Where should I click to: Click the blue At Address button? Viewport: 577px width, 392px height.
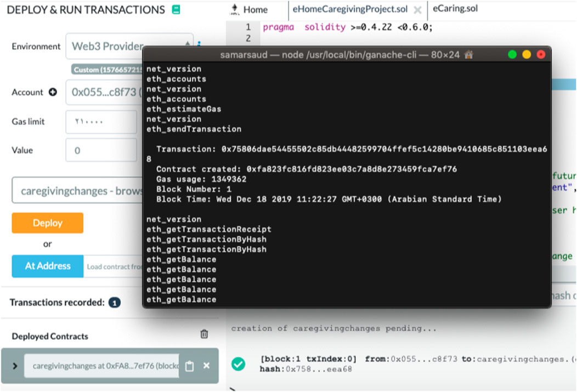[x=48, y=266]
